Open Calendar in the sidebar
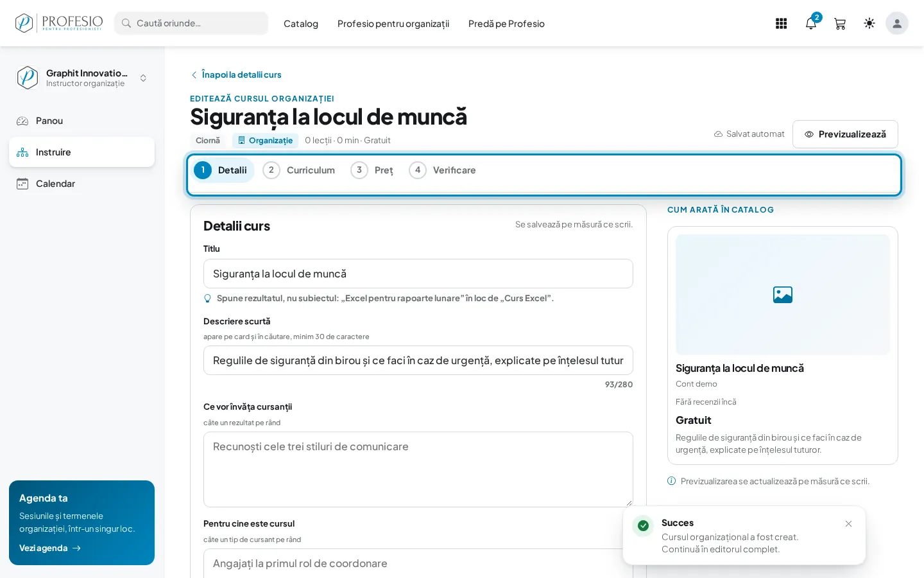The image size is (924, 578). coord(81,184)
